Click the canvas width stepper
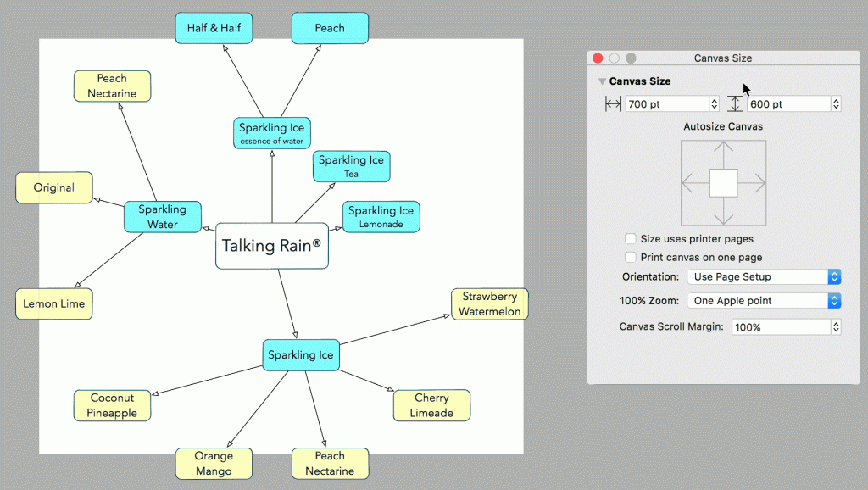Viewport: 868px width, 490px height. click(x=714, y=104)
